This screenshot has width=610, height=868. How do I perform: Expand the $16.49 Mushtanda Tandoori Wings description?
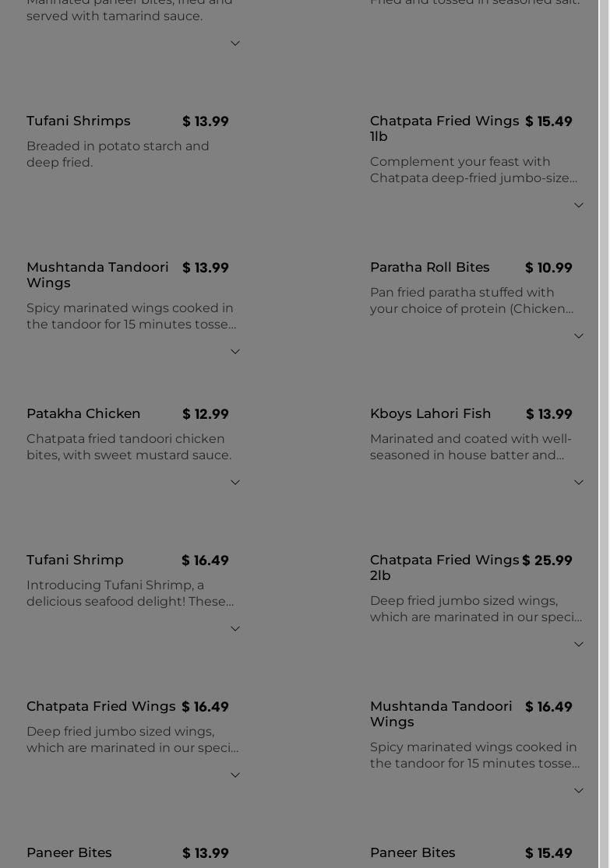(x=578, y=791)
